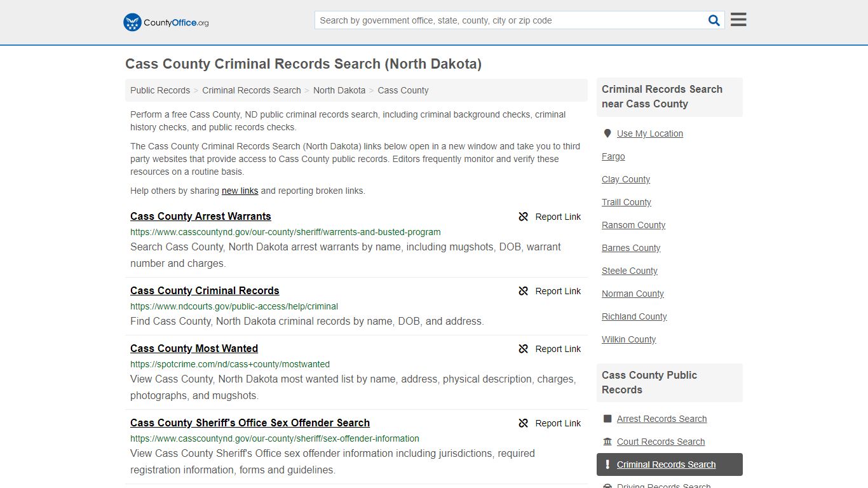
Task: Select Wilkin County nearby link
Action: [x=628, y=339]
